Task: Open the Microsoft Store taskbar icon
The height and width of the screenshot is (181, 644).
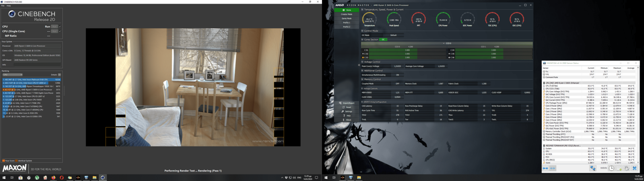Action: click(21, 177)
